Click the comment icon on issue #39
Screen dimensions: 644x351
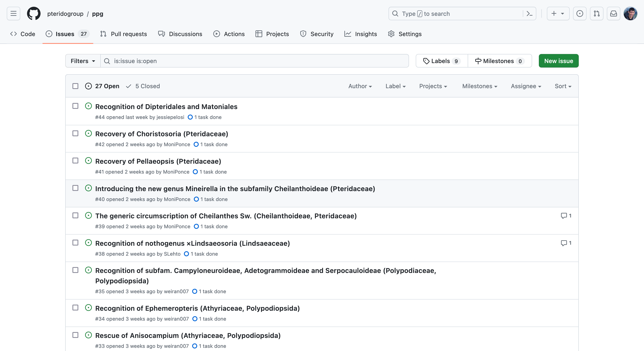tap(564, 216)
